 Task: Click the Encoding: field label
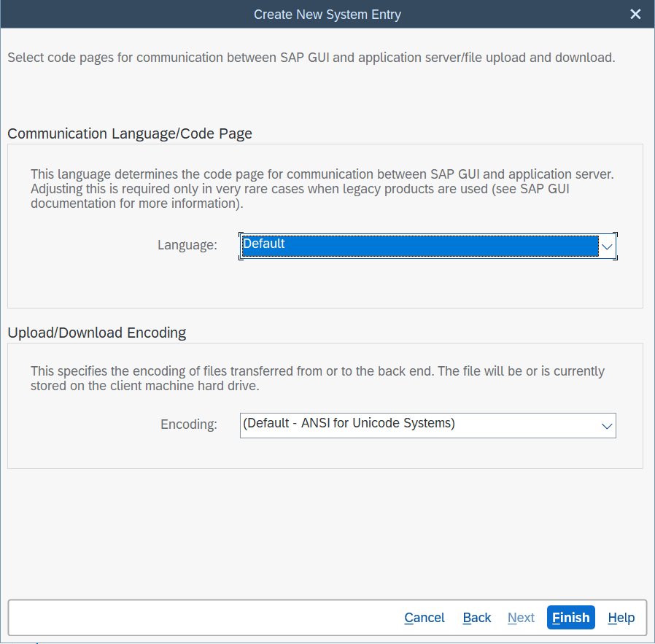(x=189, y=424)
